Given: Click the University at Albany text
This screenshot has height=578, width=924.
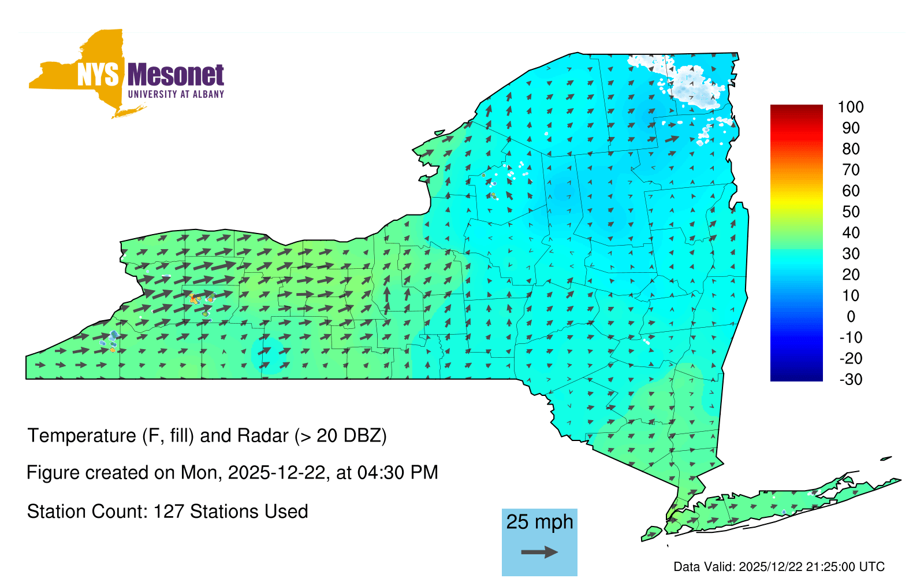Looking at the screenshot, I should tap(176, 94).
